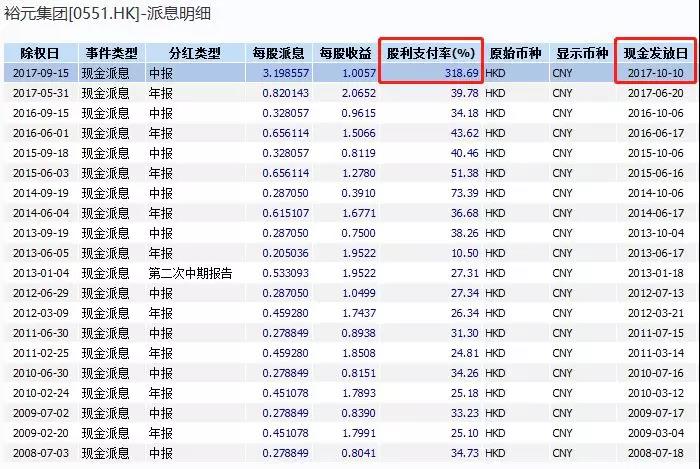Click the earnings value 0.8119
The image size is (700, 469).
point(358,153)
